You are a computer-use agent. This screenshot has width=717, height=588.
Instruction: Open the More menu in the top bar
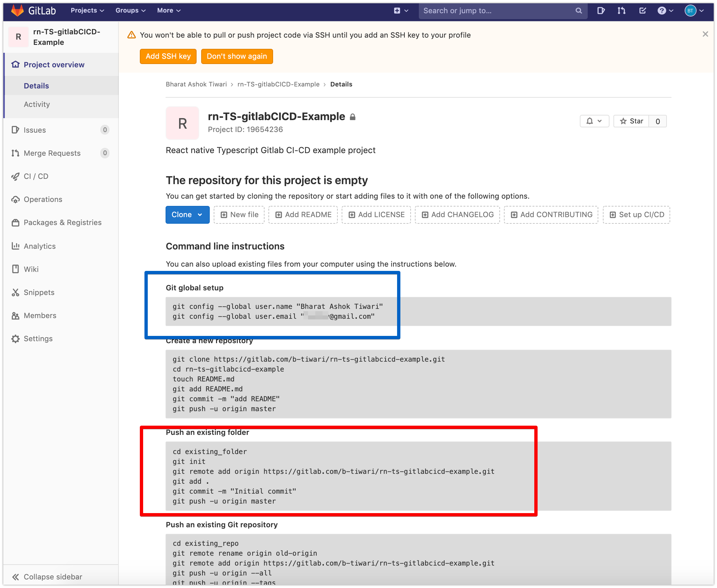(x=168, y=11)
